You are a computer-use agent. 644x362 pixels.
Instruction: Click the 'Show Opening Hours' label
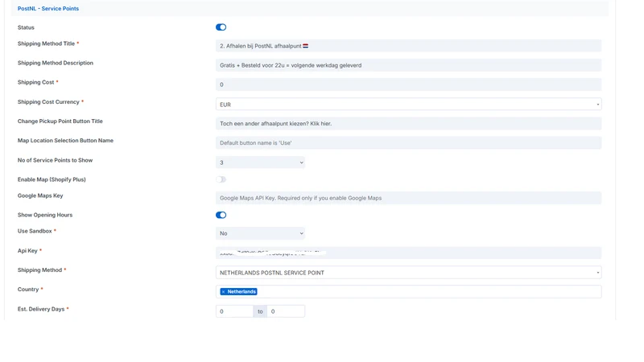coord(45,215)
